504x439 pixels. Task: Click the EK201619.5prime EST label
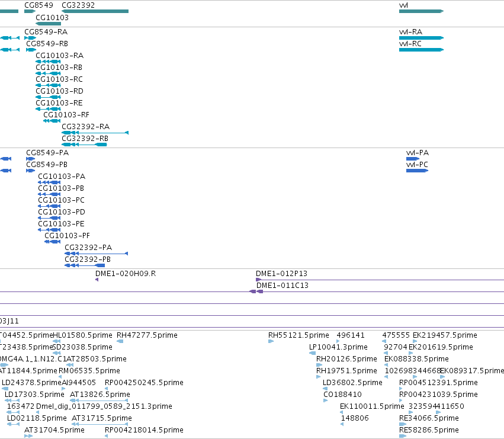point(441,347)
